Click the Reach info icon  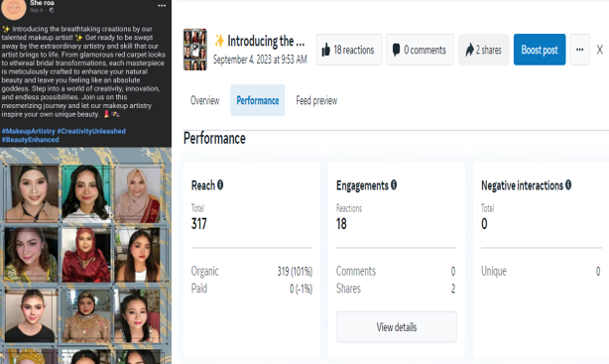220,184
